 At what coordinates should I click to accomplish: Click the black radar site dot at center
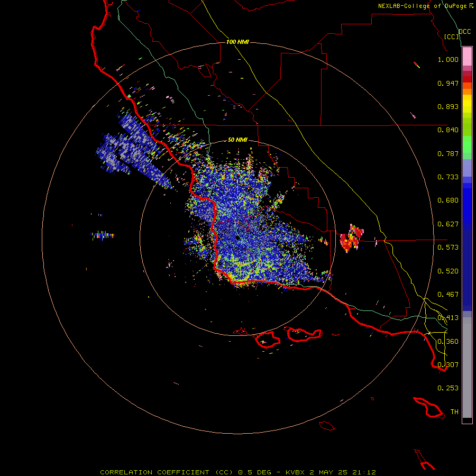pos(237,237)
